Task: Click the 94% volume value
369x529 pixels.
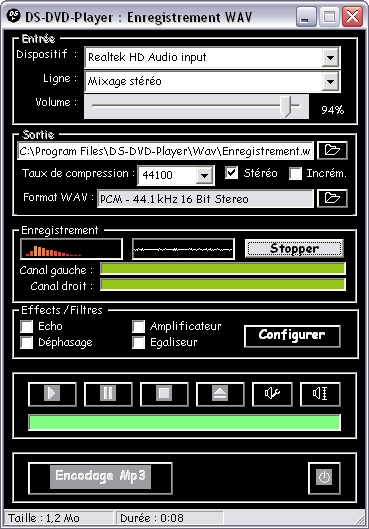Action: [x=333, y=110]
